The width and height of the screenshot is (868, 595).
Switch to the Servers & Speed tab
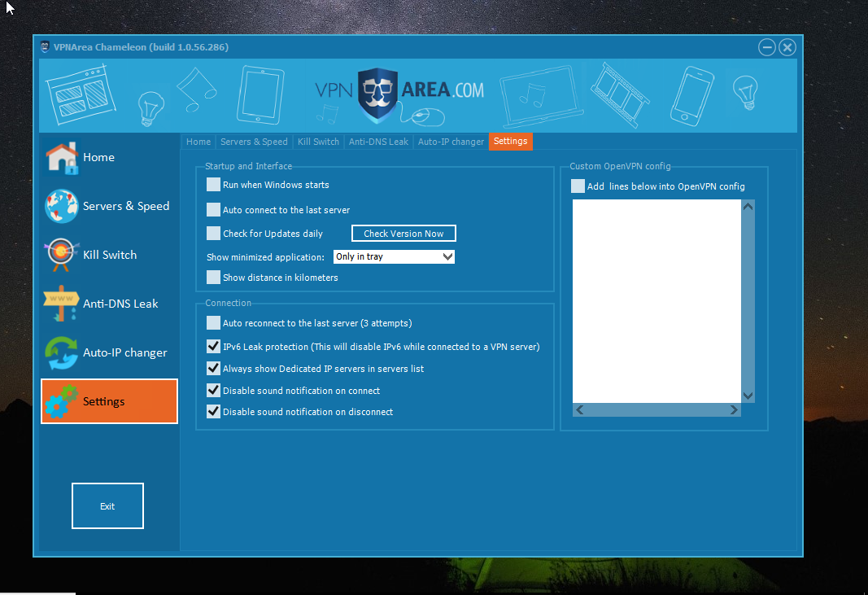254,142
